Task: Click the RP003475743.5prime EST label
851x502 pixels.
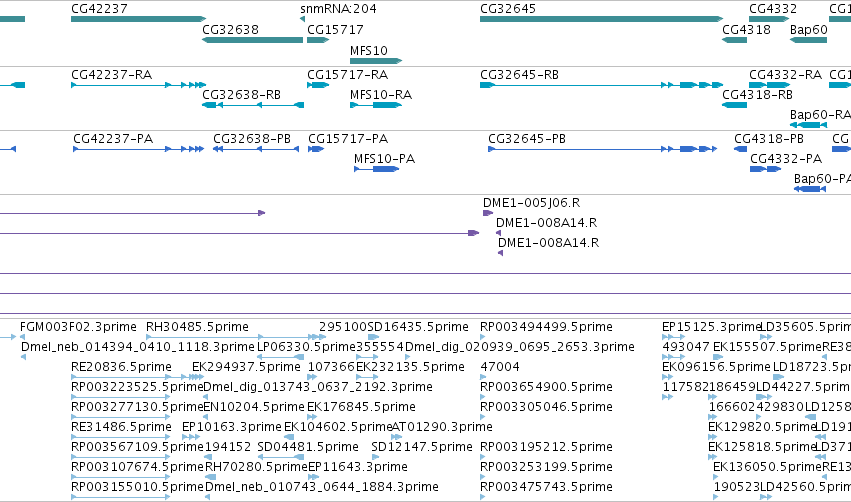Action: click(547, 487)
